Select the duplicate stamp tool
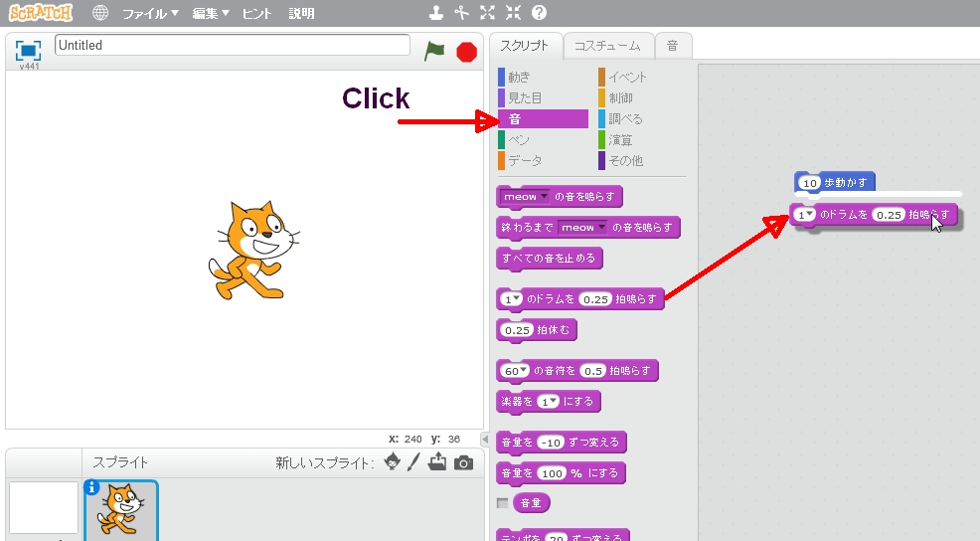The width and height of the screenshot is (980, 541). [436, 13]
